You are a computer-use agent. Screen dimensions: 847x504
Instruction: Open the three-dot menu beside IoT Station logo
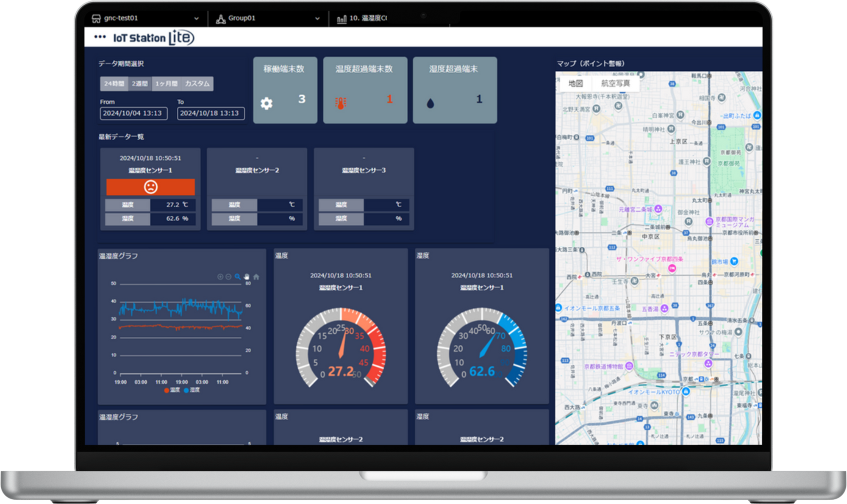pos(100,37)
